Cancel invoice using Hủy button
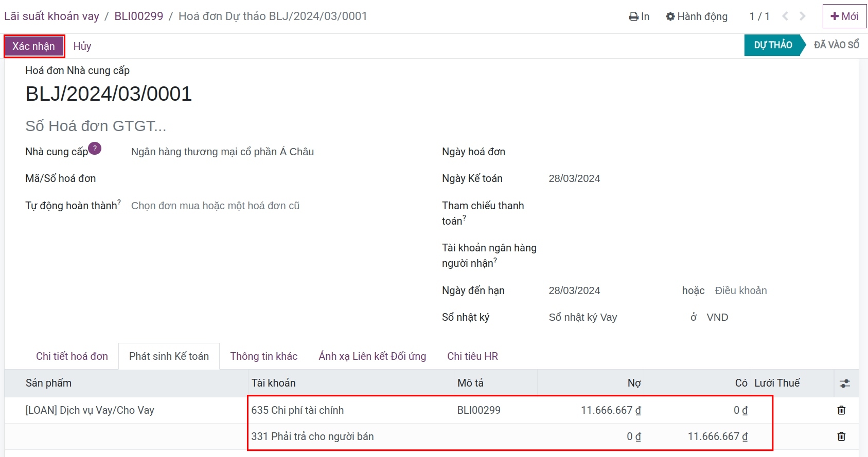Screen dimensions: 868x457 click(x=82, y=46)
